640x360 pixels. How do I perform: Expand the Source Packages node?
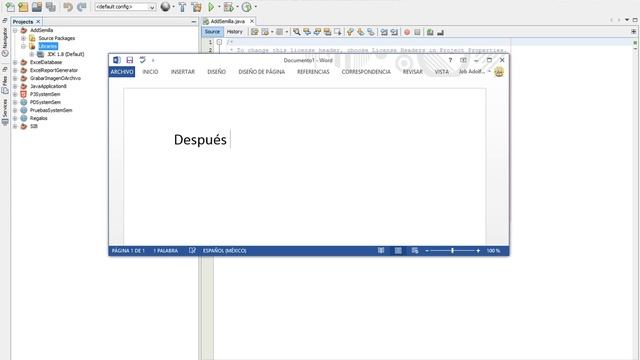(x=23, y=38)
